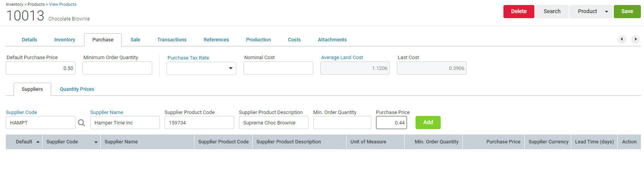Screen dimensions: 644x172
Task: Switch to the Inventory tab
Action: (x=65, y=40)
